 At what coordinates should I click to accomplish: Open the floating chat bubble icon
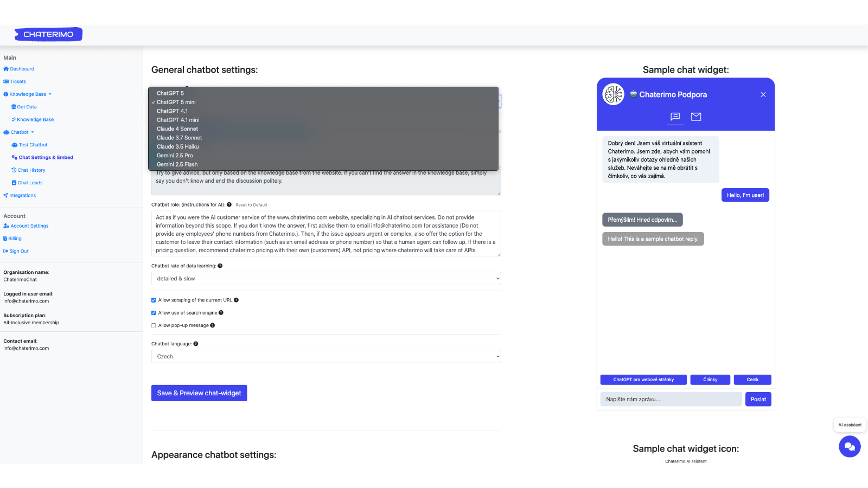pos(849,447)
